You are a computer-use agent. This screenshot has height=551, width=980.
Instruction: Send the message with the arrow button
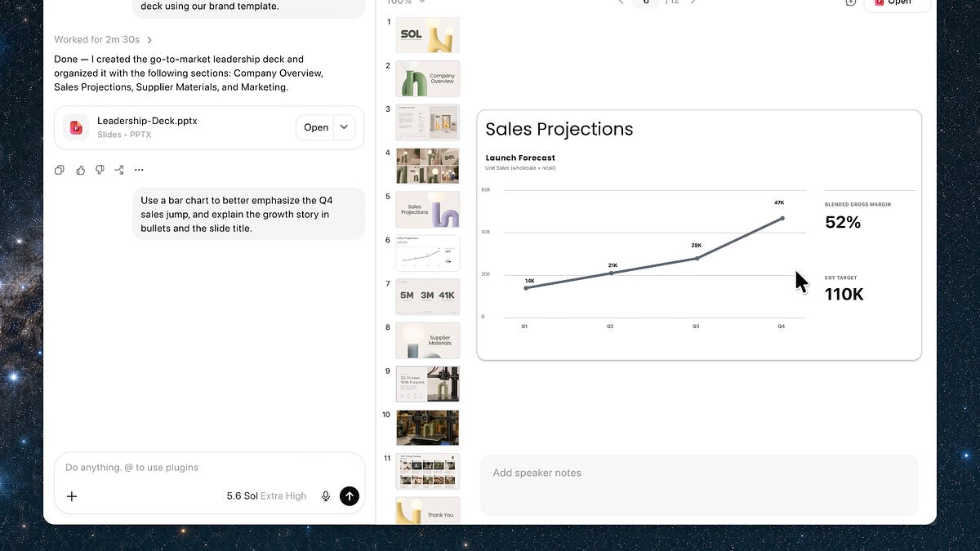click(x=350, y=495)
